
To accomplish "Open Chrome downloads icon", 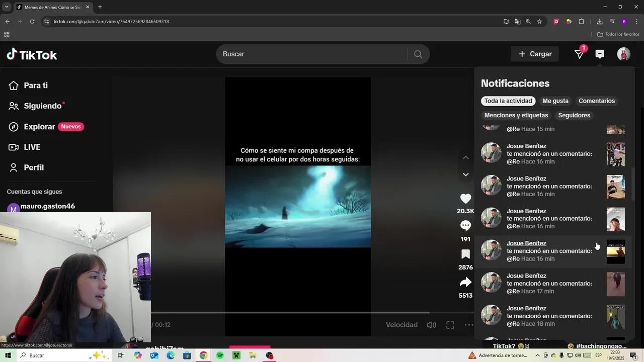I will point(600,22).
